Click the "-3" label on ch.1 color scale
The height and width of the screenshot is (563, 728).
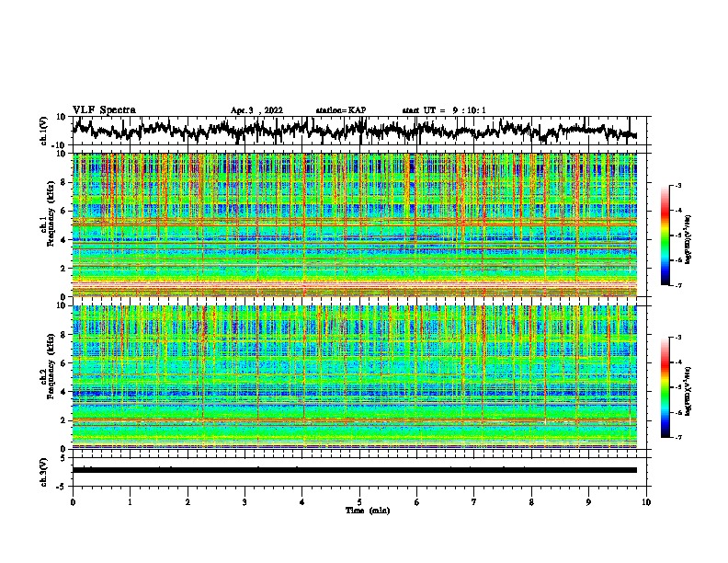click(678, 185)
